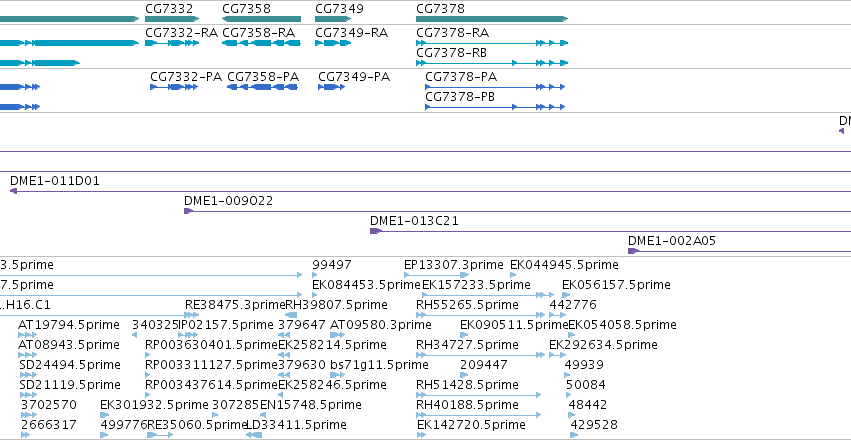Select the CG7349 gene label

[339, 9]
